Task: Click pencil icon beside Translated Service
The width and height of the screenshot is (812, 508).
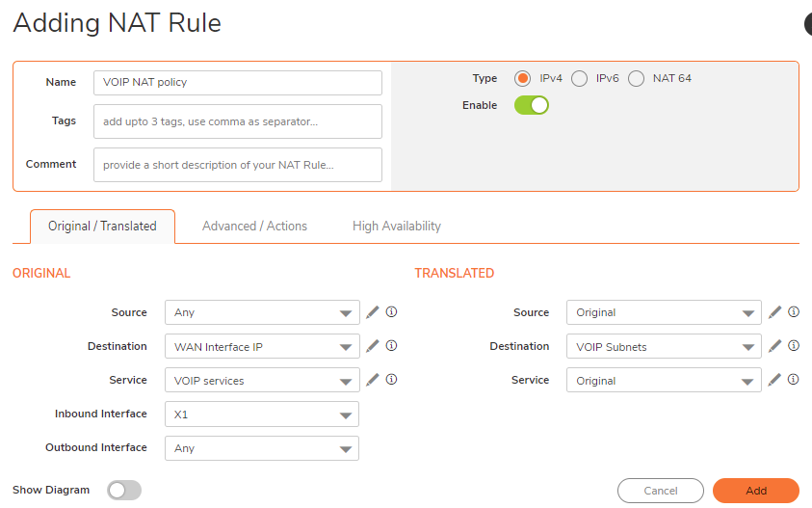Action: [x=774, y=380]
